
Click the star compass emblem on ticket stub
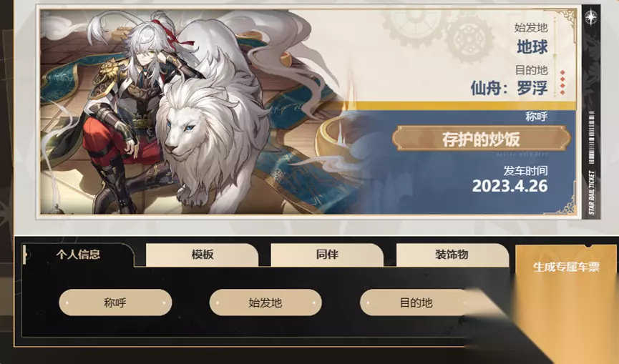(591, 17)
